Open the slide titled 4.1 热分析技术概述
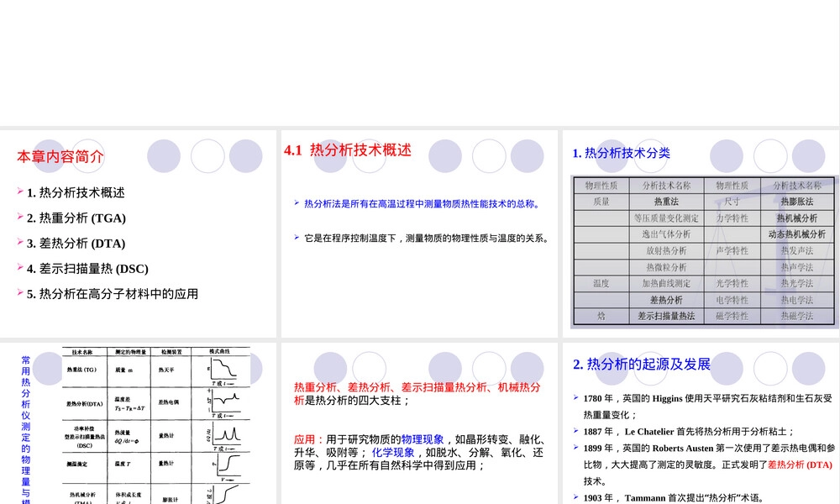The height and width of the screenshot is (504, 840). (x=419, y=234)
